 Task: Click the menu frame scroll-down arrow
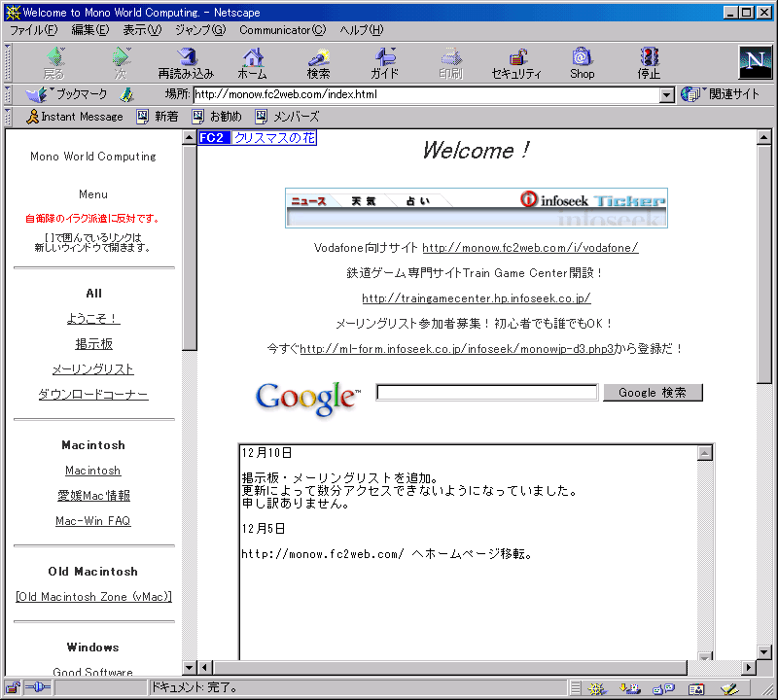tap(189, 667)
